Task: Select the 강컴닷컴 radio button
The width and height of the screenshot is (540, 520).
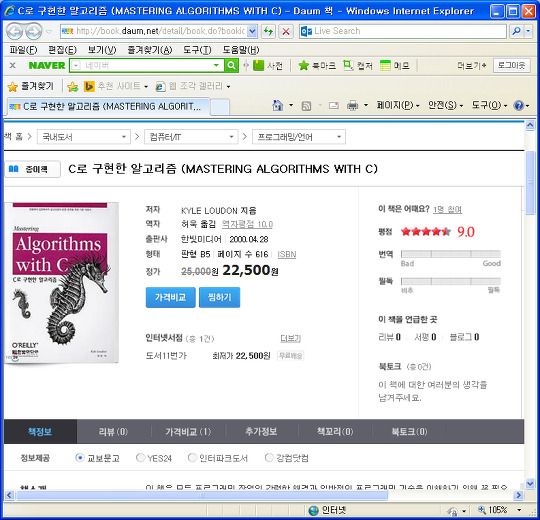Action: 269,458
